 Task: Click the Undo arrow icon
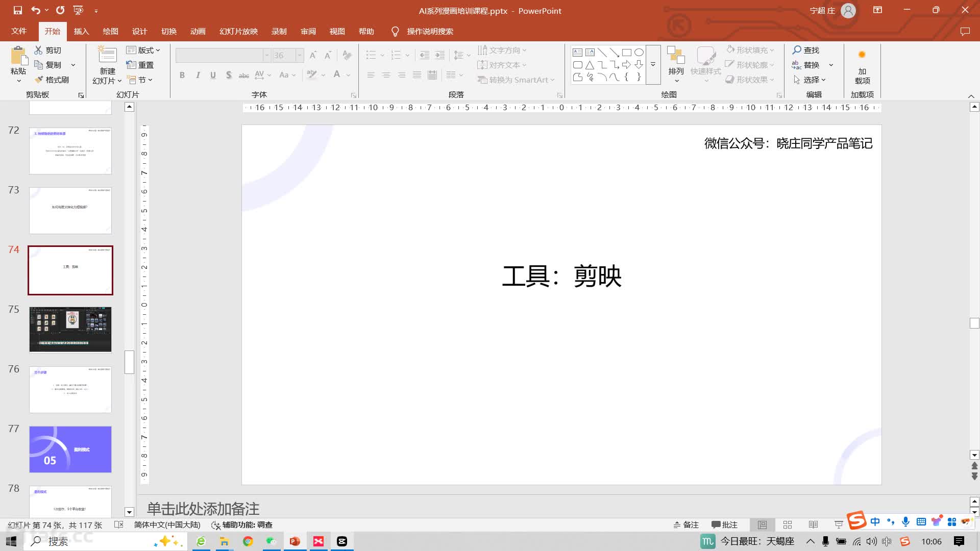pos(35,10)
